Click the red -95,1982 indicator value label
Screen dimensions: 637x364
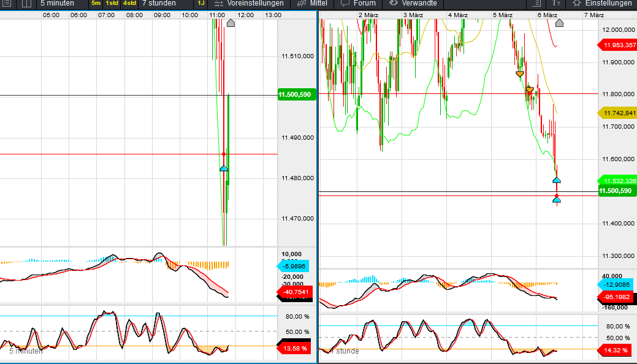616,297
